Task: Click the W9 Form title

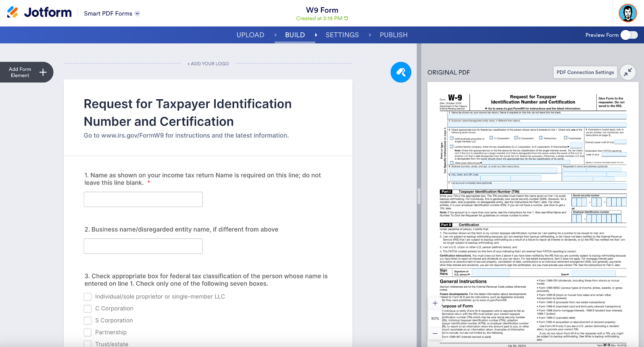Action: tap(322, 10)
